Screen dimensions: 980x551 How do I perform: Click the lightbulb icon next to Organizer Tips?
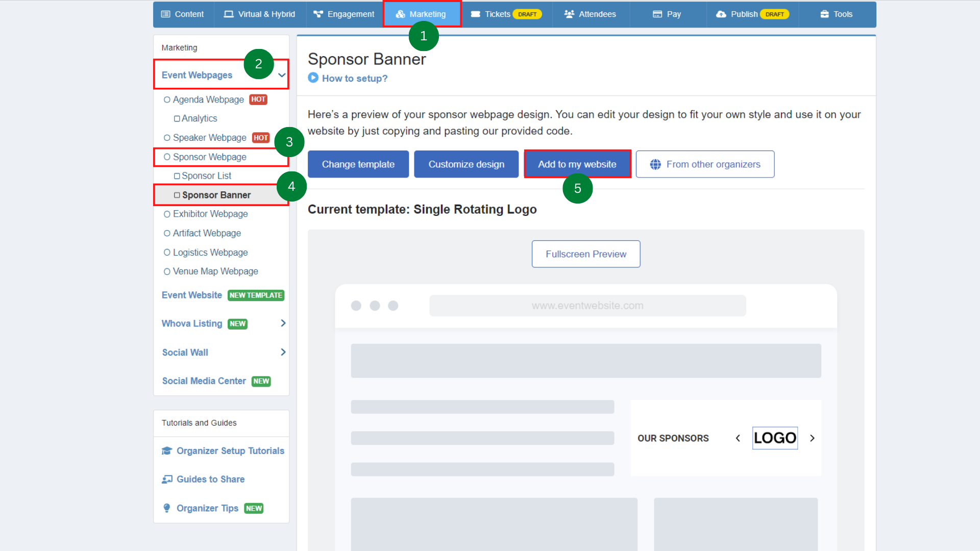[x=167, y=508]
